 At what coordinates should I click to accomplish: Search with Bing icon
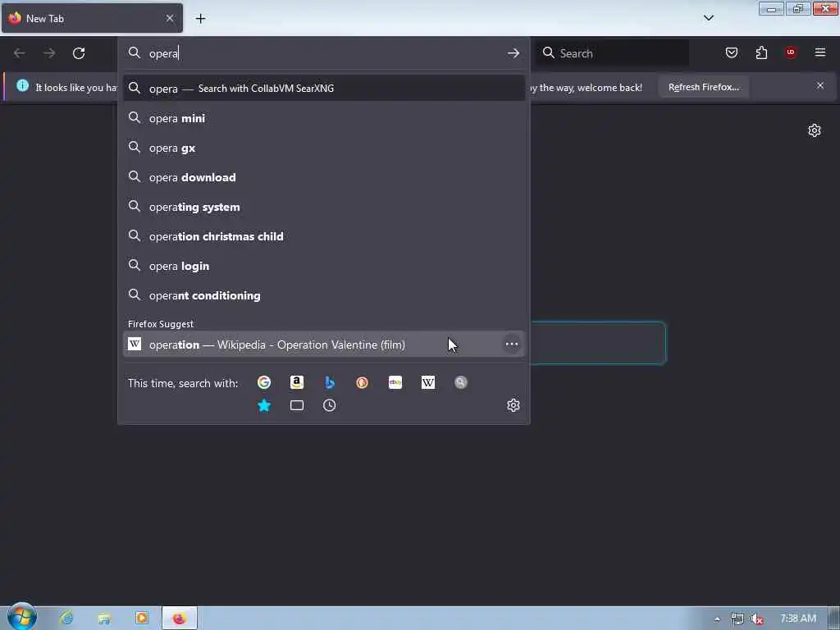coord(330,382)
